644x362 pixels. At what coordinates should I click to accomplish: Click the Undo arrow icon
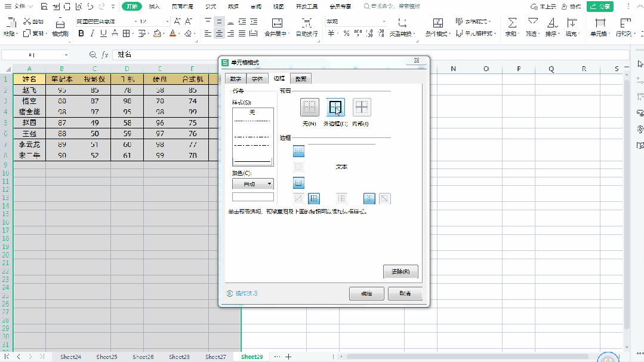[x=90, y=6]
